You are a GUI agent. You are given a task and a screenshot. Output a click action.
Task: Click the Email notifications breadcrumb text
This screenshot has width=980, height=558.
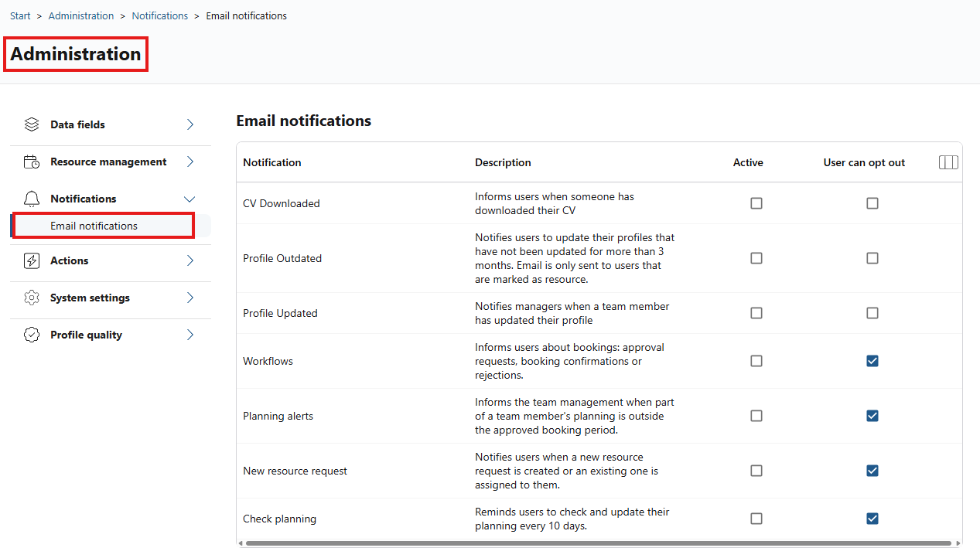point(246,15)
